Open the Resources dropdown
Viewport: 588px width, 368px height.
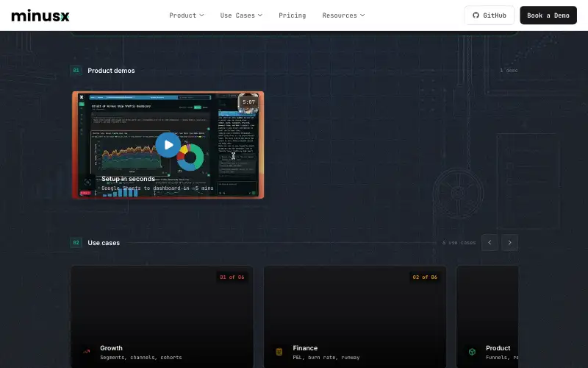(x=343, y=15)
